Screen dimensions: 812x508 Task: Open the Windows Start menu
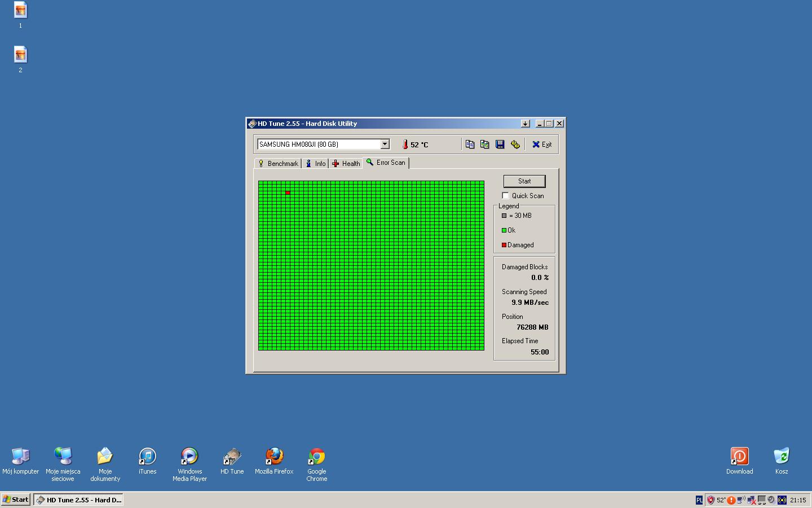(16, 500)
